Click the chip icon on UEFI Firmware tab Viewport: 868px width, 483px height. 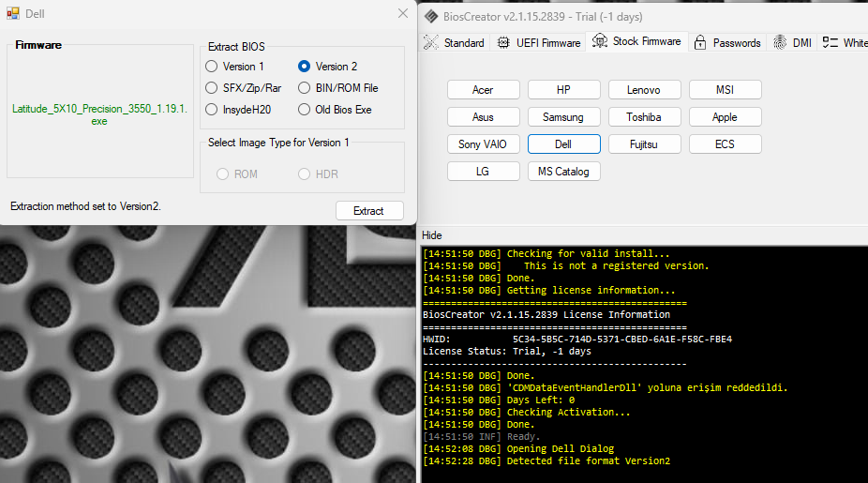[503, 42]
